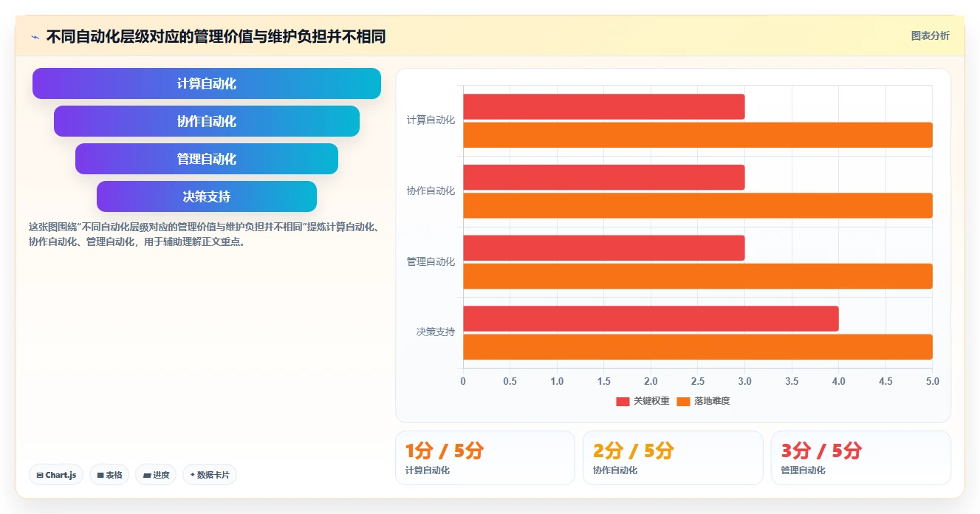Select the 决策支持 funnel bar
This screenshot has height=514, width=980.
[x=207, y=196]
